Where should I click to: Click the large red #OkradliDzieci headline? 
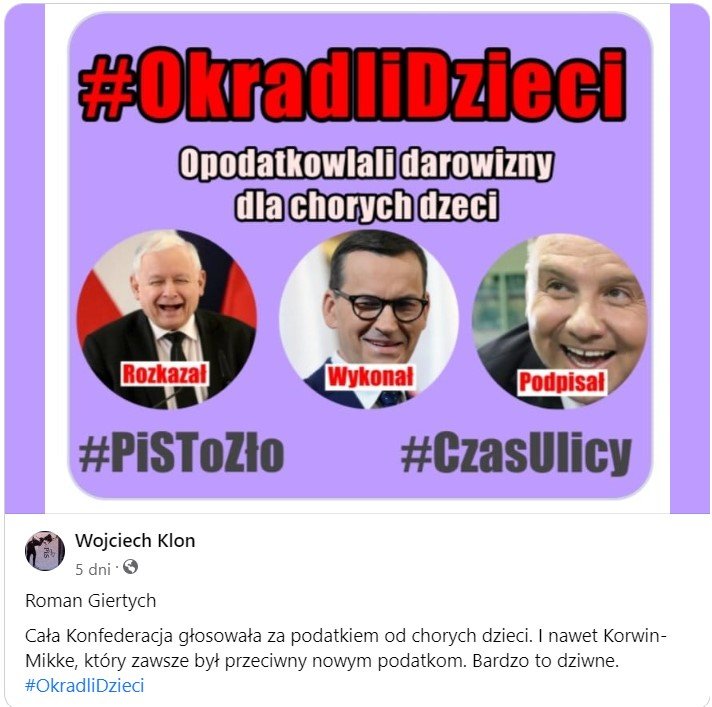(x=352, y=85)
